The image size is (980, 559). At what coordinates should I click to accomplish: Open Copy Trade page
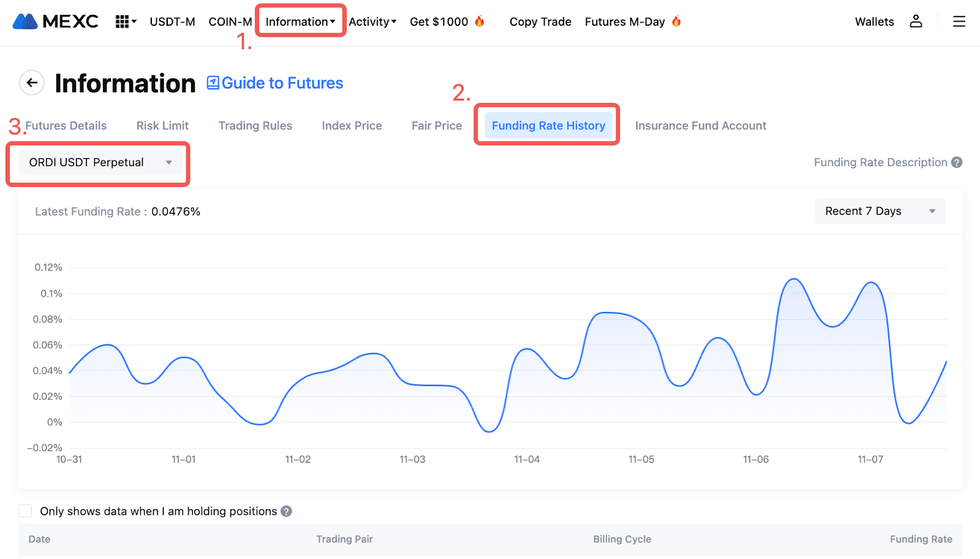[x=540, y=21]
